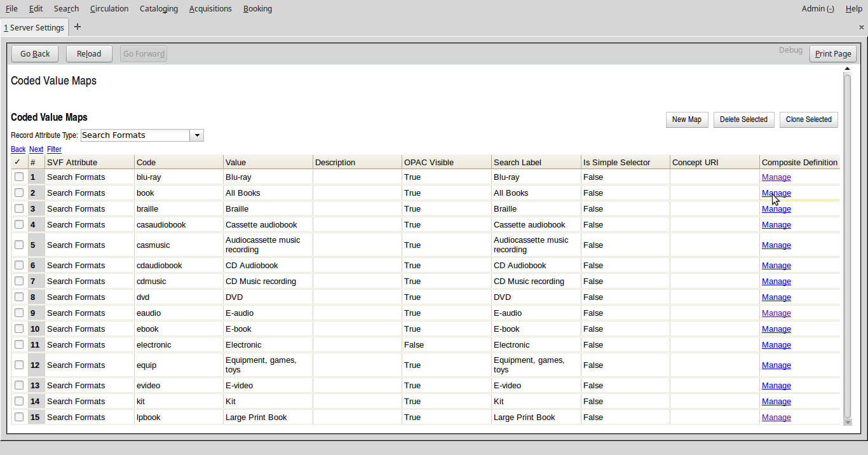Open the Circulation menu
The width and height of the screenshot is (868, 455).
point(109,8)
